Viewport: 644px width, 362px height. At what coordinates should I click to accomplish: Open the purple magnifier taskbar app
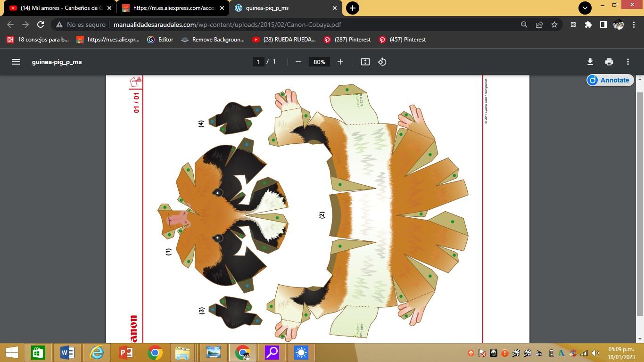coord(272,353)
